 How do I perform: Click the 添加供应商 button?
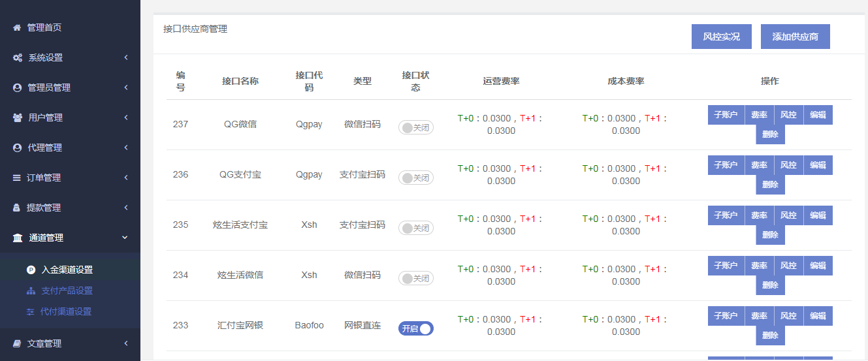coord(795,37)
